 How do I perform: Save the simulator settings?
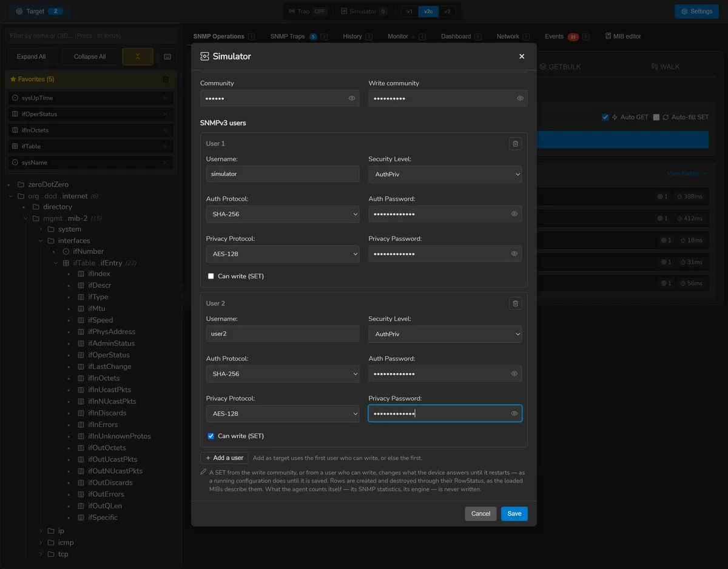(x=514, y=514)
